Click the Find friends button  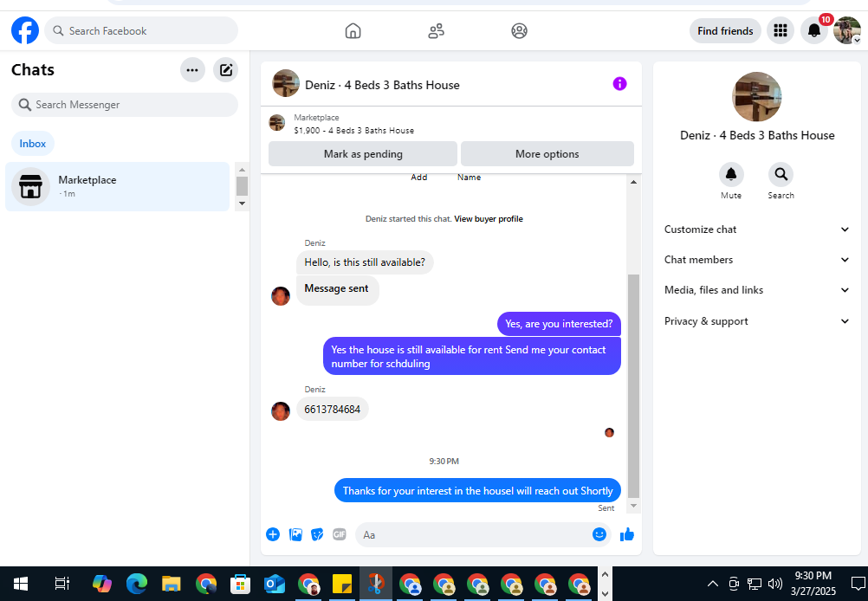point(724,30)
